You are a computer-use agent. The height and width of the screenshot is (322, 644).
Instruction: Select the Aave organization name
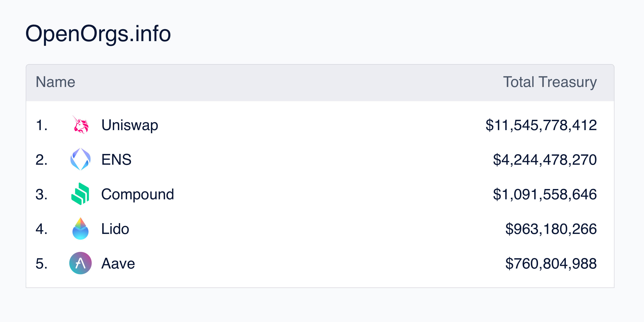(x=118, y=264)
